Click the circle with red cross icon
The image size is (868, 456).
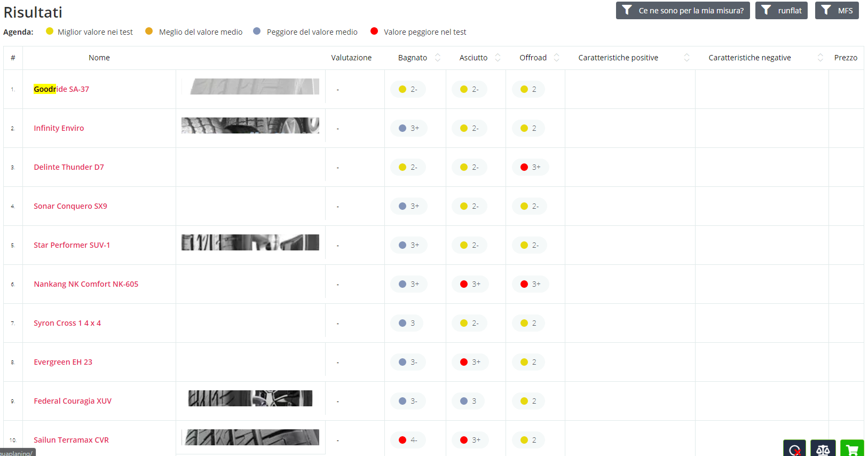[x=794, y=448]
